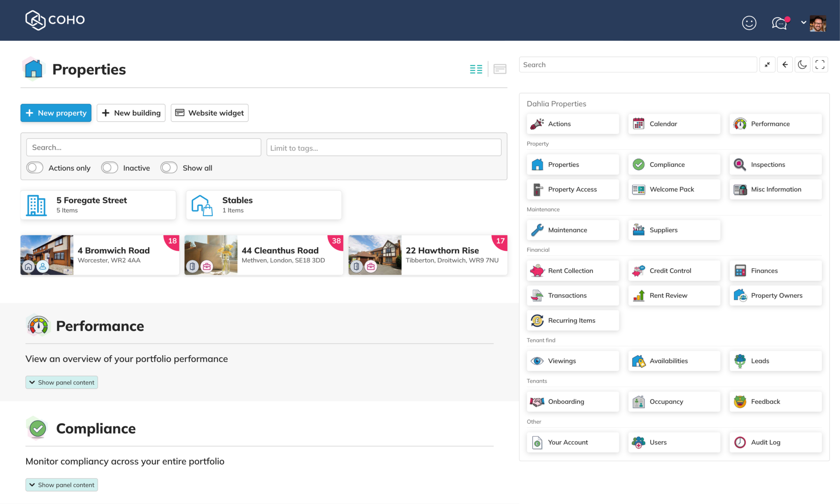Switch to compact list view icon
Viewport: 840px width, 504px height.
[476, 69]
